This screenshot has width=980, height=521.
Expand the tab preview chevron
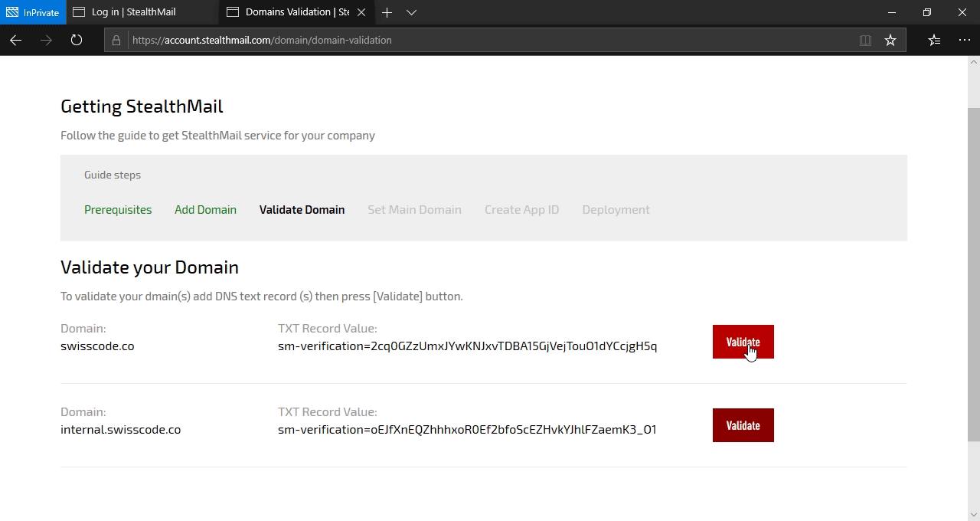coord(411,12)
